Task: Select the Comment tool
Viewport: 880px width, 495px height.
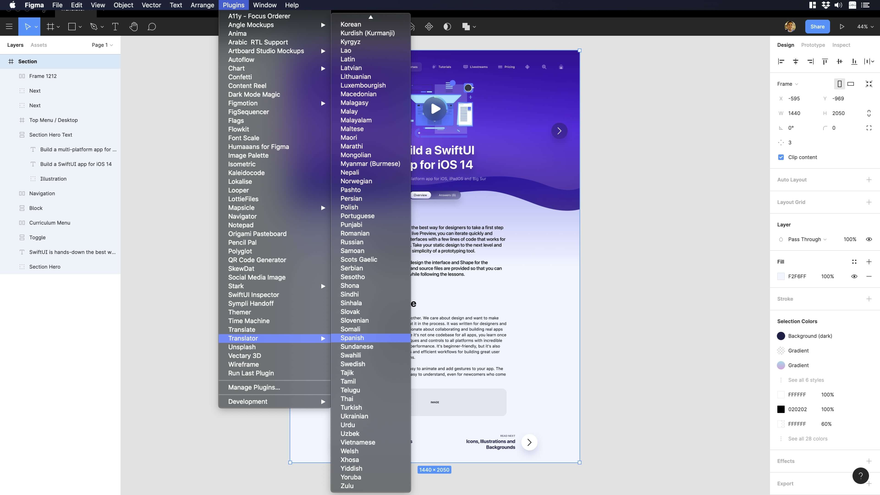Action: [x=152, y=26]
